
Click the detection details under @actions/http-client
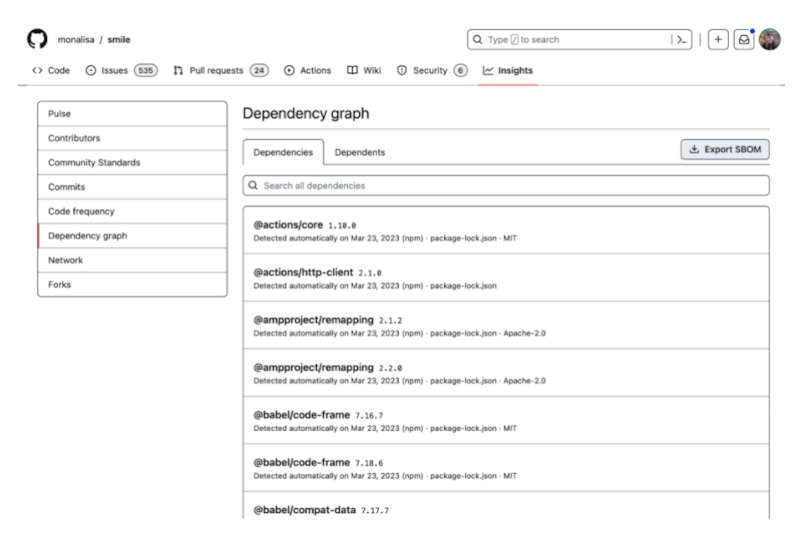point(375,286)
